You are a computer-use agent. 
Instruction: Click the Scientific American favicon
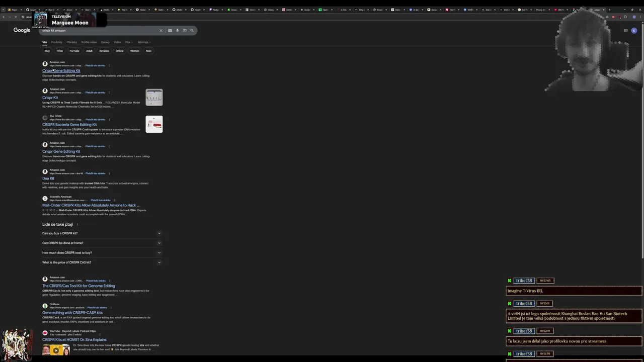click(45, 199)
